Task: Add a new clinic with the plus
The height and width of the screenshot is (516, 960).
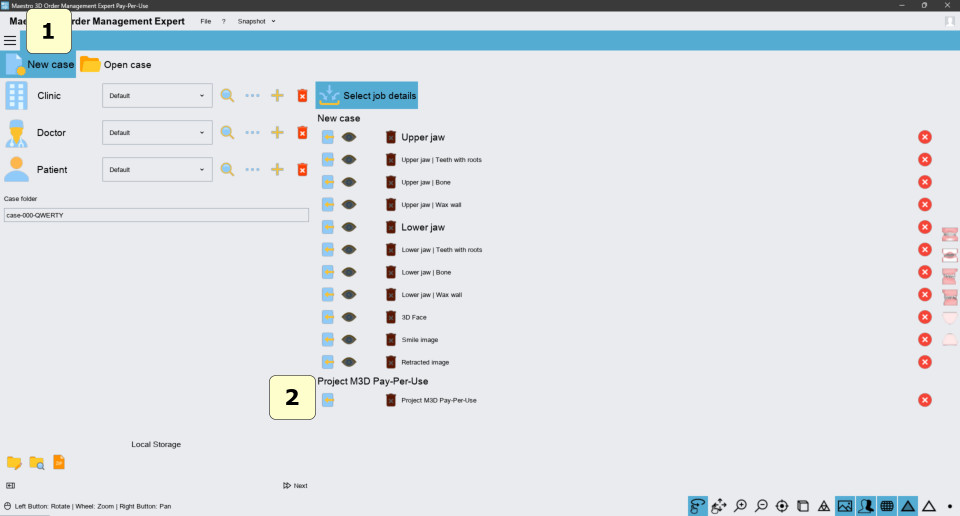Action: click(x=277, y=95)
